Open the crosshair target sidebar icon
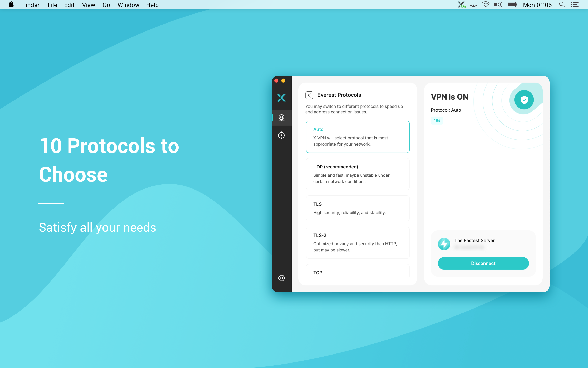 point(281,135)
